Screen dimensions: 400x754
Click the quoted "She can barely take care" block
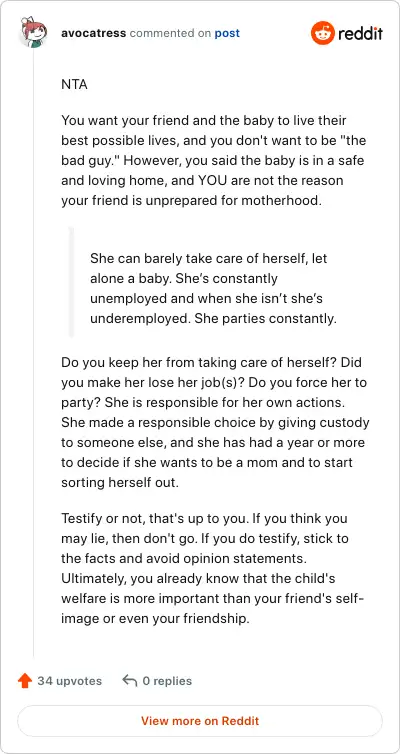coord(213,289)
